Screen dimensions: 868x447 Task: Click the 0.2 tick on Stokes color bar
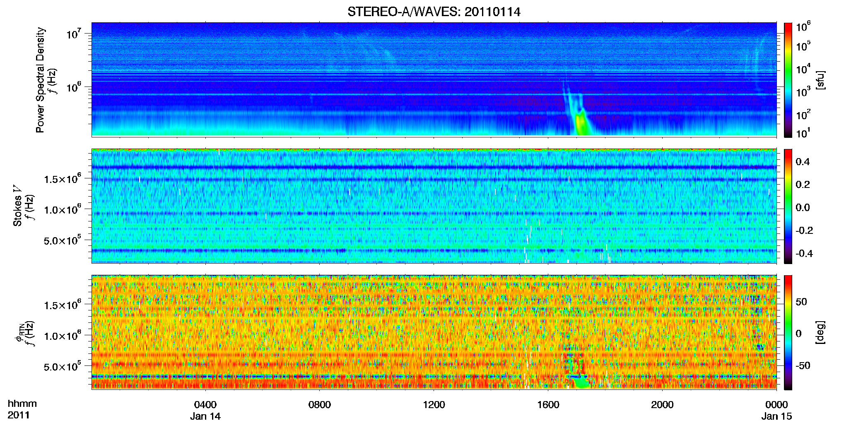[803, 185]
